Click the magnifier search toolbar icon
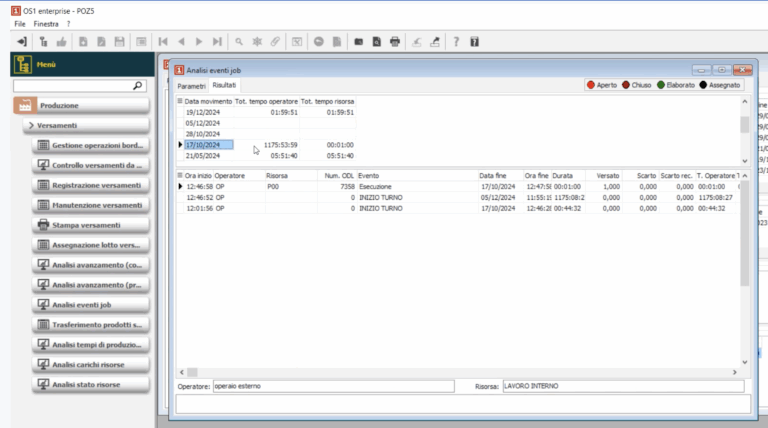 click(239, 42)
